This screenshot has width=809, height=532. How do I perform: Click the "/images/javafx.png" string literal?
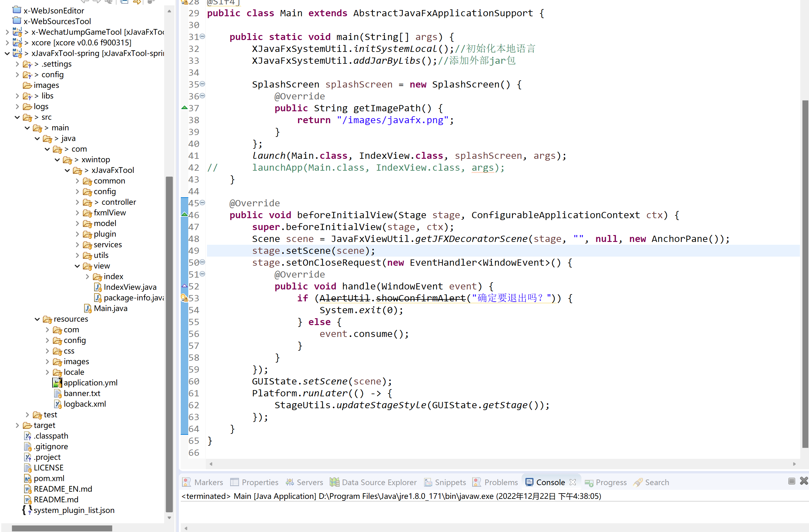point(392,120)
